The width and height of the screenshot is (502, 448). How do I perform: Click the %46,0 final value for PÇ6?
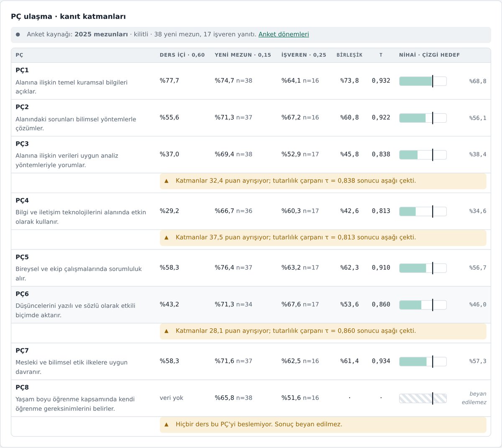coord(478,305)
